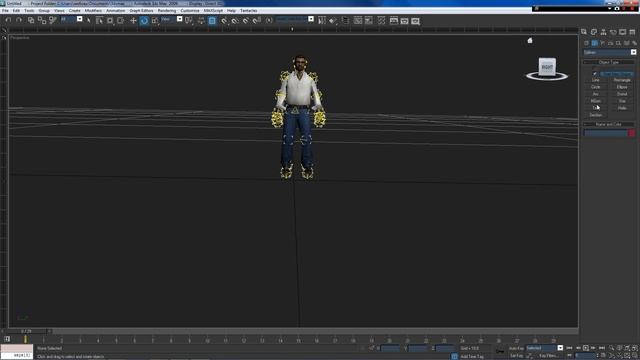
Task: Activate the Select and Rotate tool
Action: [144, 20]
